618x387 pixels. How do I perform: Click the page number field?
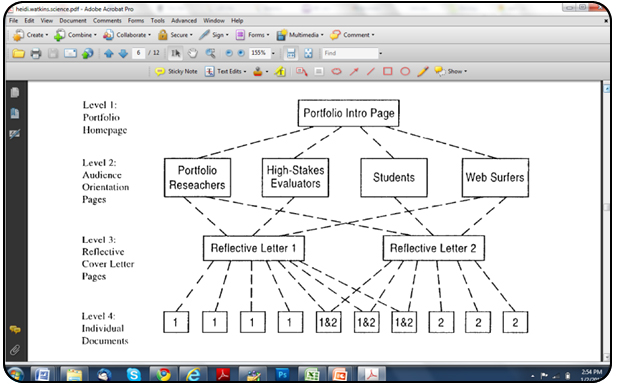point(138,53)
